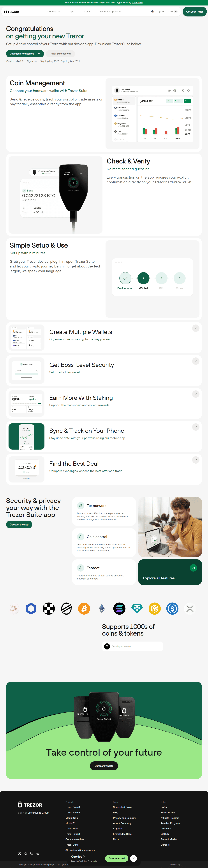
Task: Expand download options arrow next to desktop button
Action: (x=39, y=54)
